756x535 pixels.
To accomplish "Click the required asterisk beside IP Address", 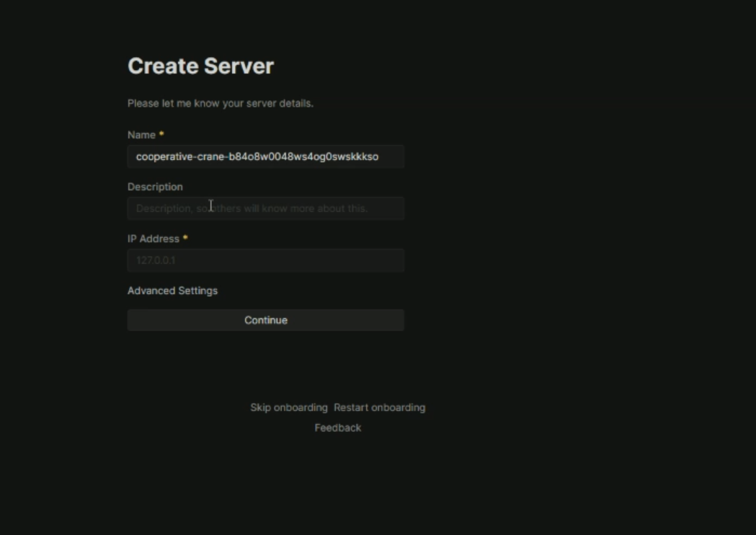I will (x=185, y=238).
